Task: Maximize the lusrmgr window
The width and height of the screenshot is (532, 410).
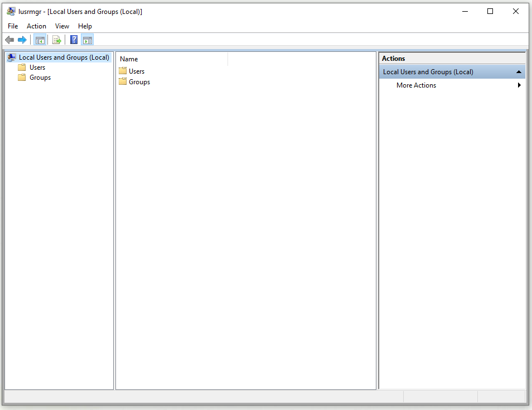Action: point(490,11)
